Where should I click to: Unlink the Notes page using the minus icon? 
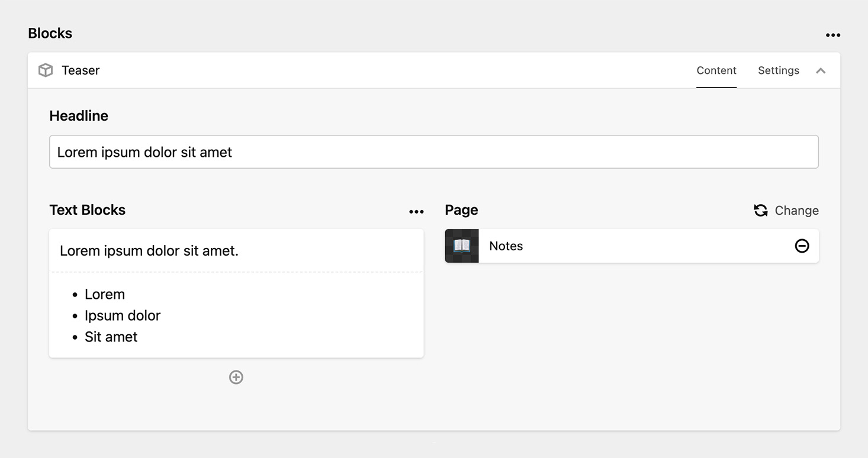pyautogui.click(x=802, y=246)
